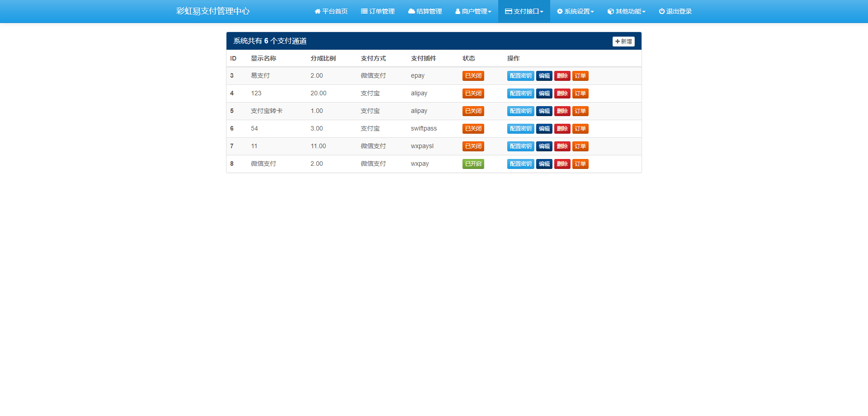The width and height of the screenshot is (868, 416).
Task: Open 订单管理 list icon in navbar
Action: [x=364, y=11]
